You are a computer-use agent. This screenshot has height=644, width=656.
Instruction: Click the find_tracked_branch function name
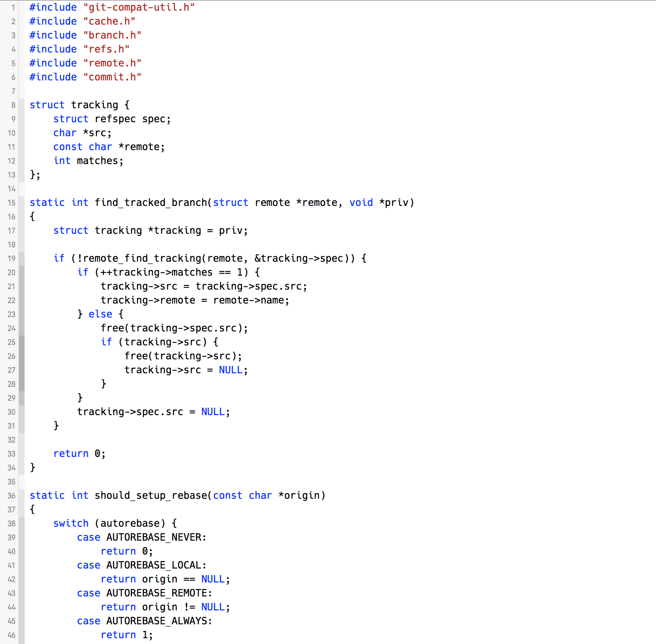pyautogui.click(x=151, y=203)
